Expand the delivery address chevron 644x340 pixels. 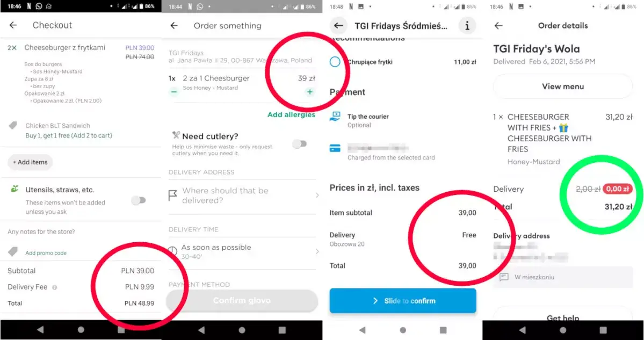click(317, 196)
